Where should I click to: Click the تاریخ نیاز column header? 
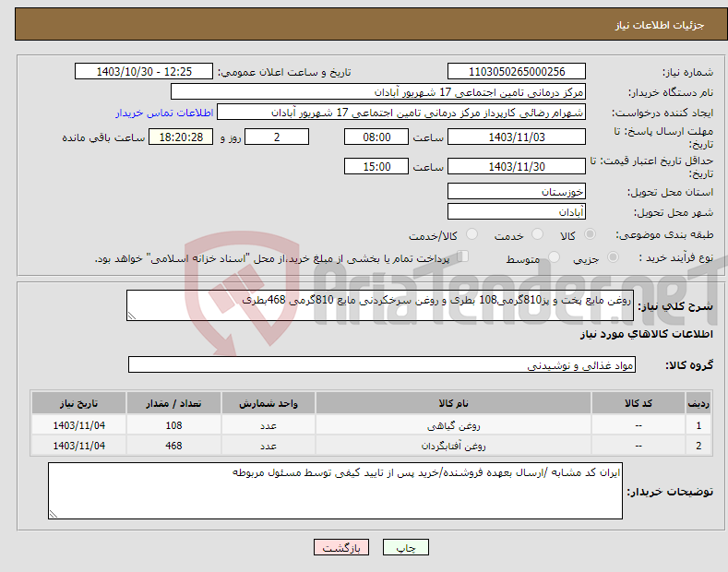coord(79,403)
